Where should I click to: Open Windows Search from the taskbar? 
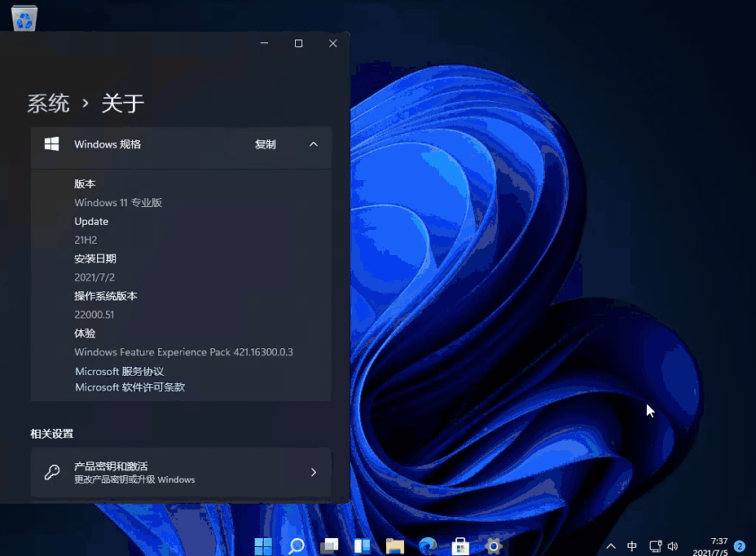tap(295, 545)
